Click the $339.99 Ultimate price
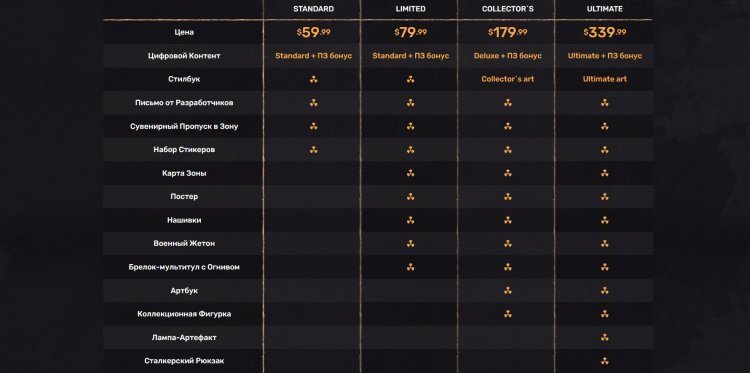This screenshot has height=373, width=750. 605,33
